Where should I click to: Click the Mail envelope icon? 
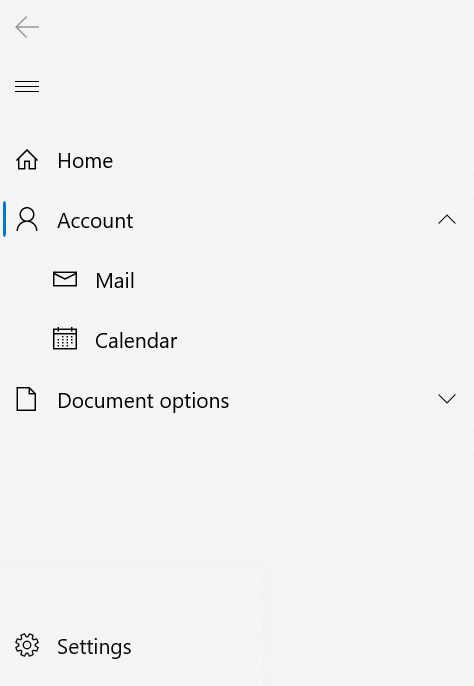coord(65,279)
